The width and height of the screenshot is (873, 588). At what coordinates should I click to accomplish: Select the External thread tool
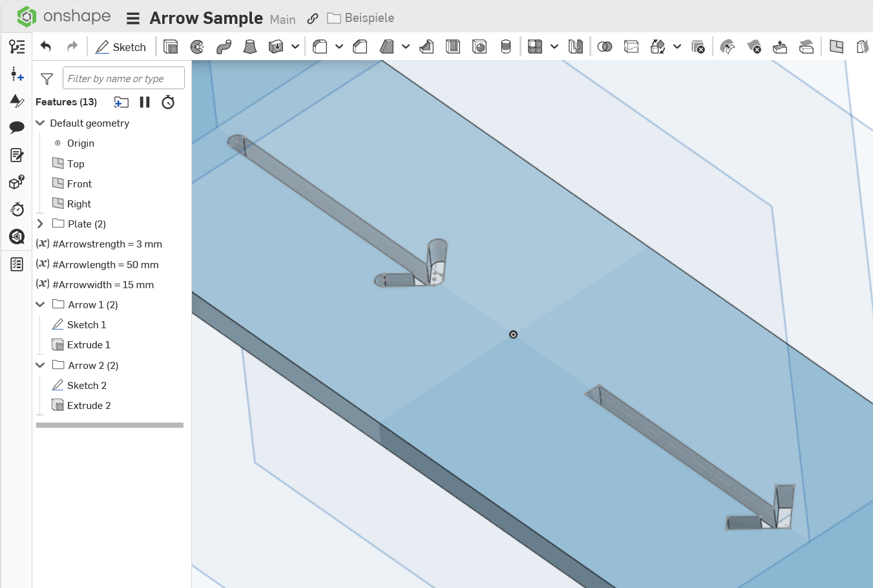[506, 47]
